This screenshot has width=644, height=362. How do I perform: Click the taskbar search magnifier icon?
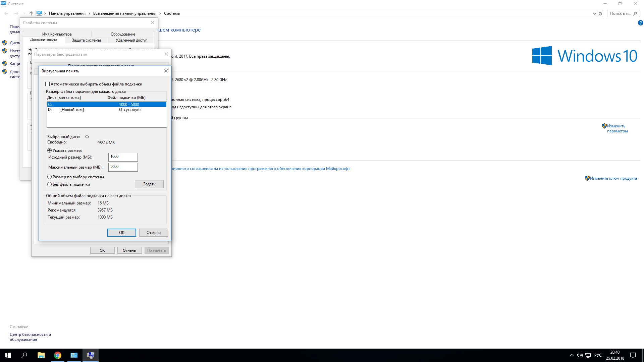coord(24,355)
